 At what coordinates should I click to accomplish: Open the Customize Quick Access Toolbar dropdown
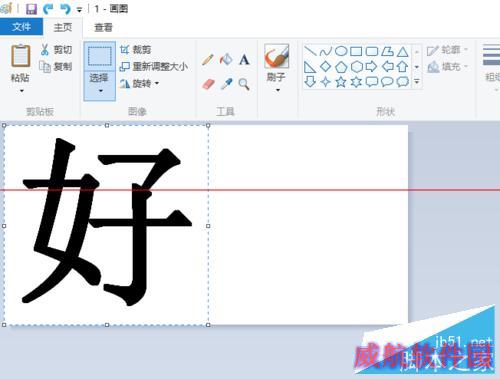[x=79, y=10]
